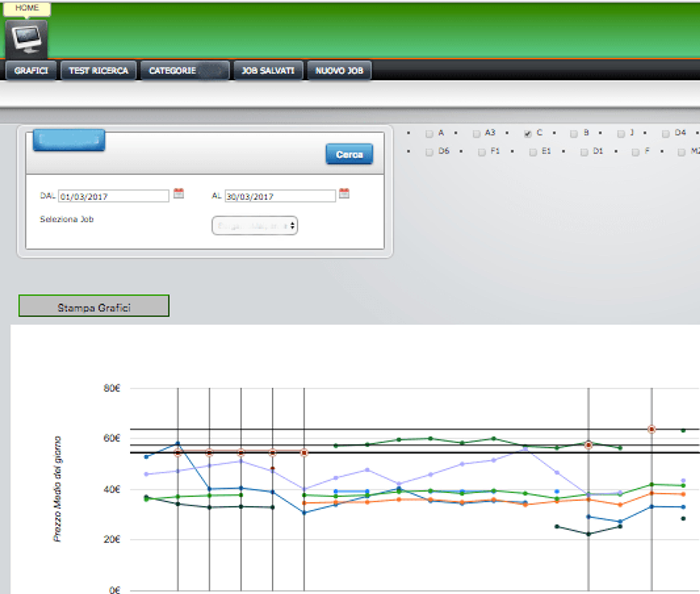Click the orange circled data point at 60€

pos(652,429)
